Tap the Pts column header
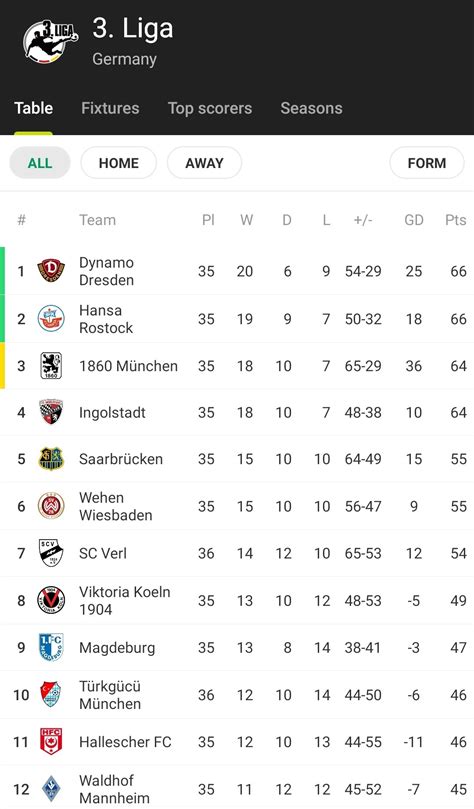 [x=456, y=220]
